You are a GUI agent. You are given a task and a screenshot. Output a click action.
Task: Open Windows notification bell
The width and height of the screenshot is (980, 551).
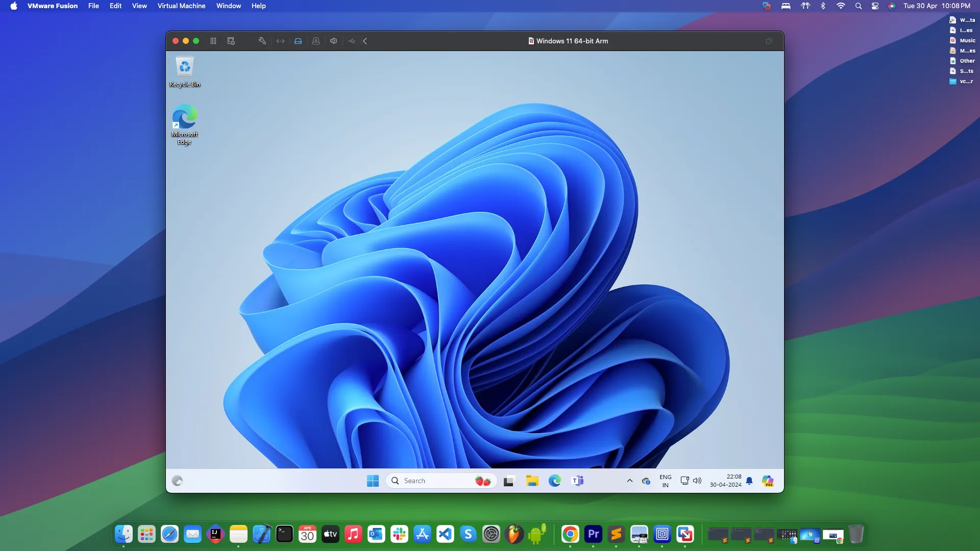(x=749, y=481)
